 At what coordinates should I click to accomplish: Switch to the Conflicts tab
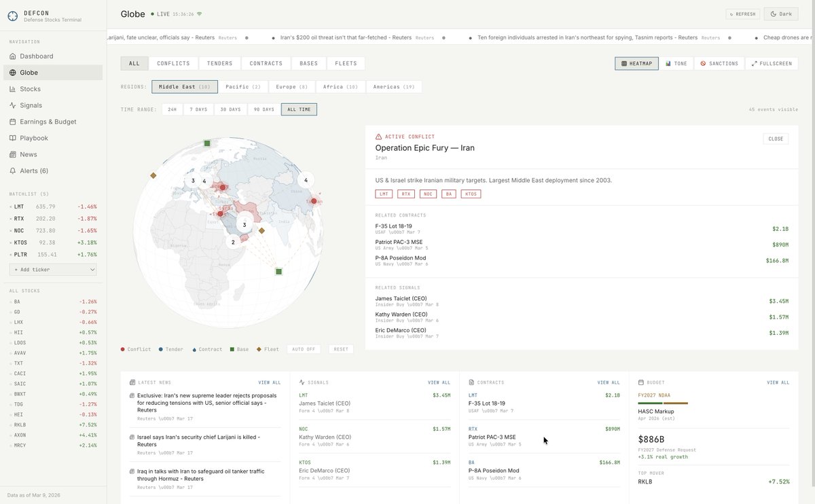point(173,63)
